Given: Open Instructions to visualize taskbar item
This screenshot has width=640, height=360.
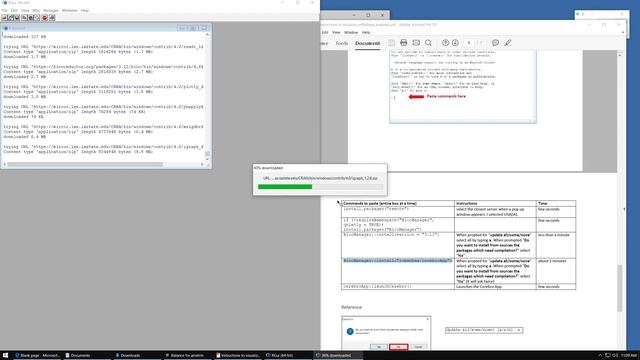Looking at the screenshot, I should point(238,356).
